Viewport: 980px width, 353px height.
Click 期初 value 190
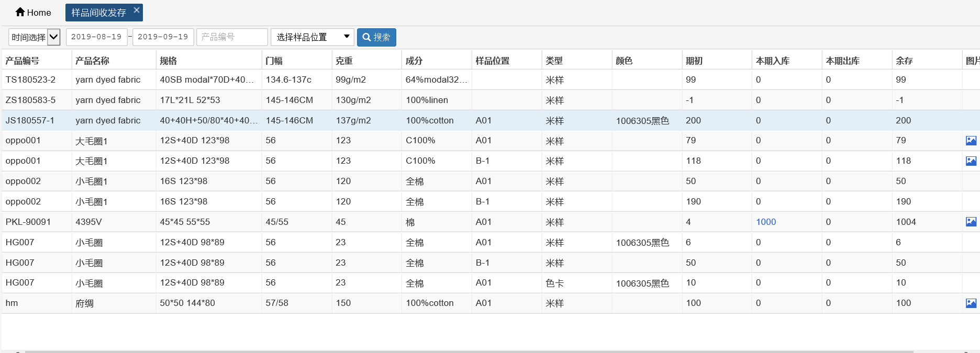tap(693, 201)
